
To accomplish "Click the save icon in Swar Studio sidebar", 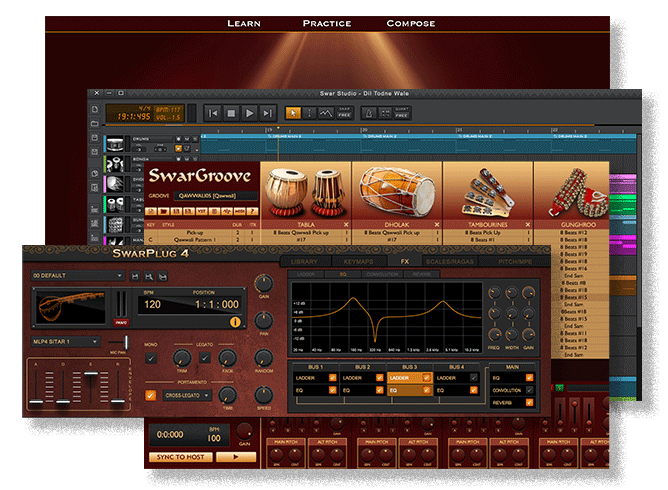I will click(95, 138).
